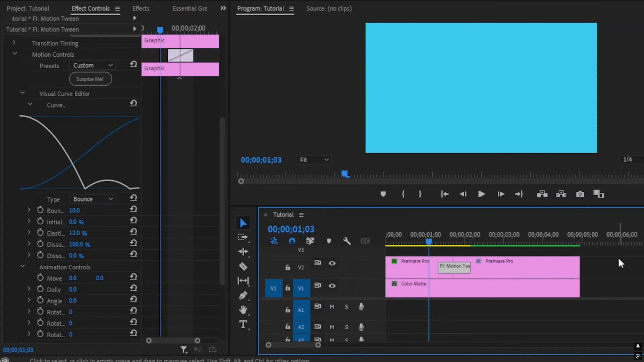Open the Type Bounce dropdown
This screenshot has height=362, width=644.
point(93,199)
